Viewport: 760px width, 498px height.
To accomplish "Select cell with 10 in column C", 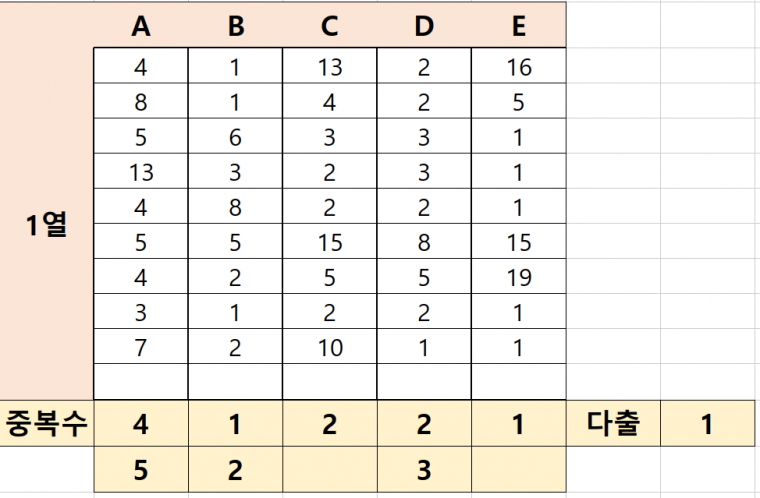I will pyautogui.click(x=330, y=346).
